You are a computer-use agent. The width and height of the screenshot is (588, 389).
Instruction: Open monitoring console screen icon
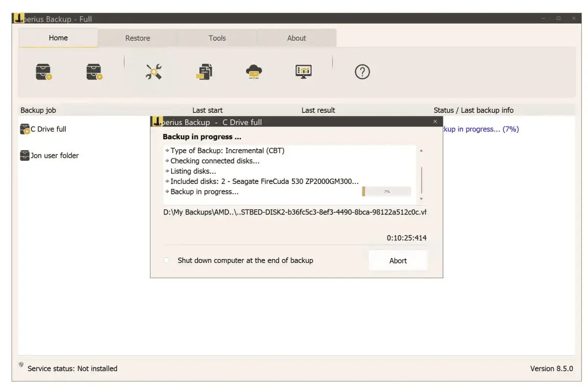(304, 72)
